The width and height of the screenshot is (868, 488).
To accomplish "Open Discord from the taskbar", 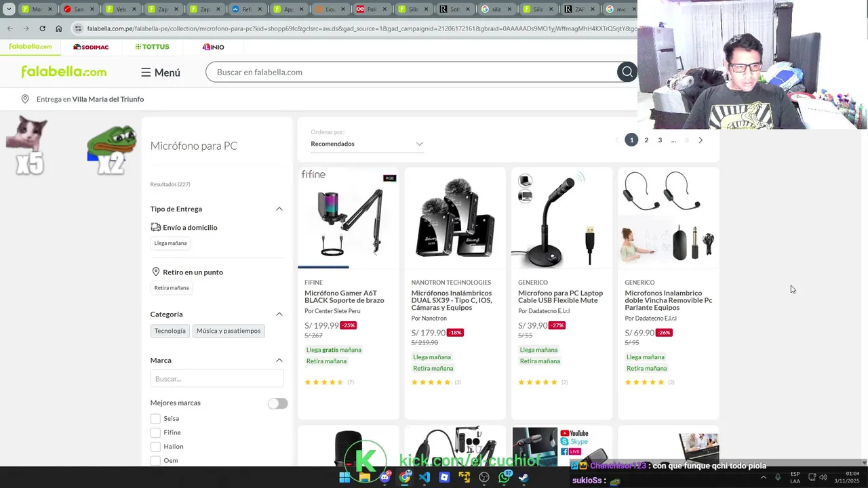I will tap(384, 477).
